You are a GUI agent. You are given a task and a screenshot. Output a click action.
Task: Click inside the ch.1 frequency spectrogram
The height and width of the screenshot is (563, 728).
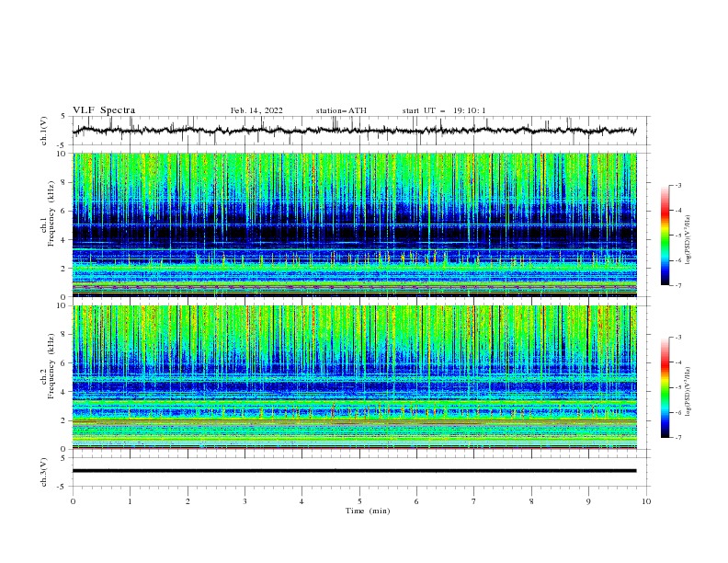pyautogui.click(x=355, y=224)
